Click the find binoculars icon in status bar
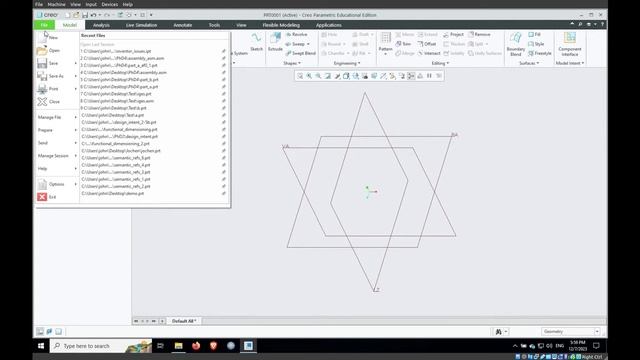The height and width of the screenshot is (360, 640). tap(498, 332)
